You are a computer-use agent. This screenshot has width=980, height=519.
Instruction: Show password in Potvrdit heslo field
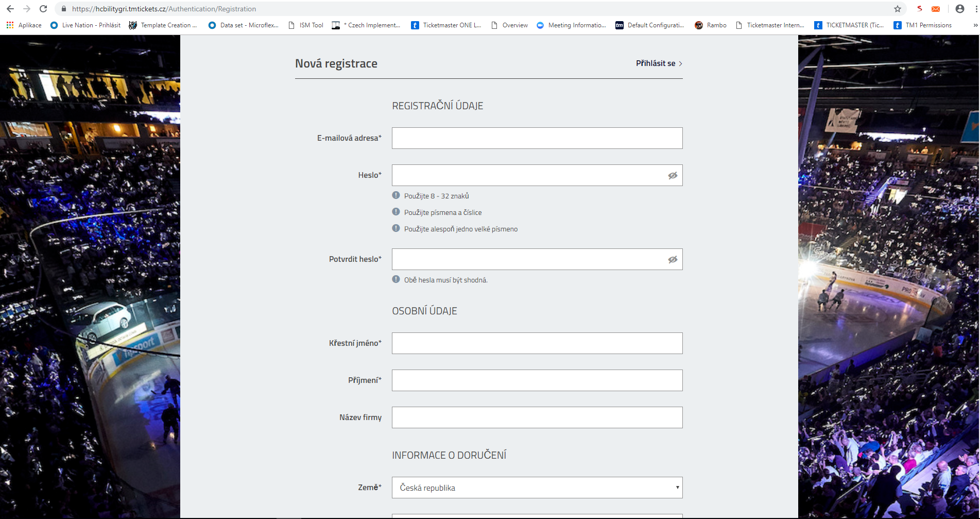pyautogui.click(x=673, y=260)
